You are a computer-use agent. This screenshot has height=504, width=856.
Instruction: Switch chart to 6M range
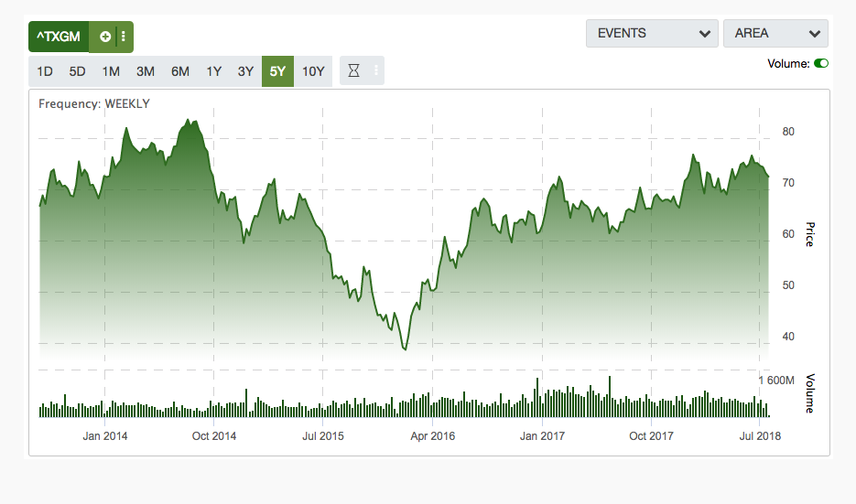[x=179, y=71]
